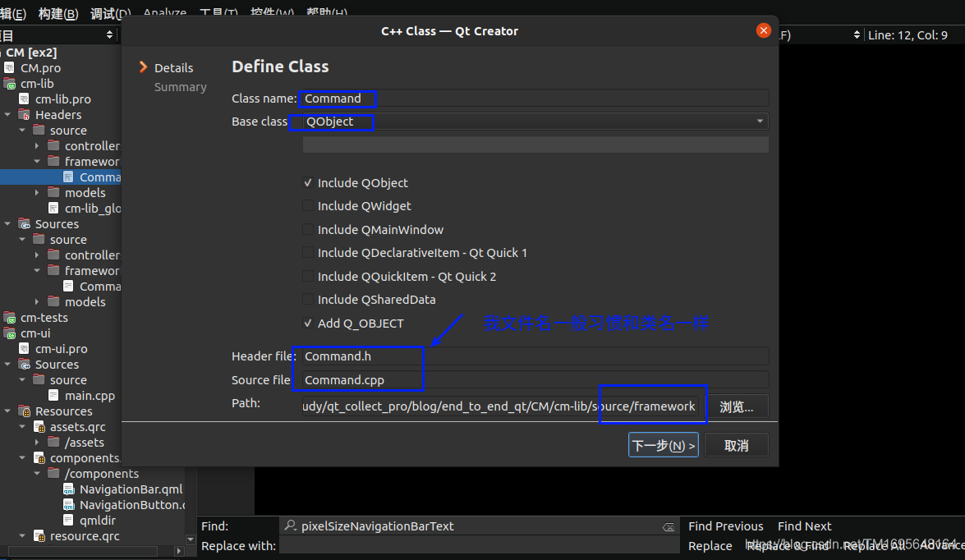
Task: Enable Include QDeclarativeItem - Qt Quick 1
Action: pos(308,253)
